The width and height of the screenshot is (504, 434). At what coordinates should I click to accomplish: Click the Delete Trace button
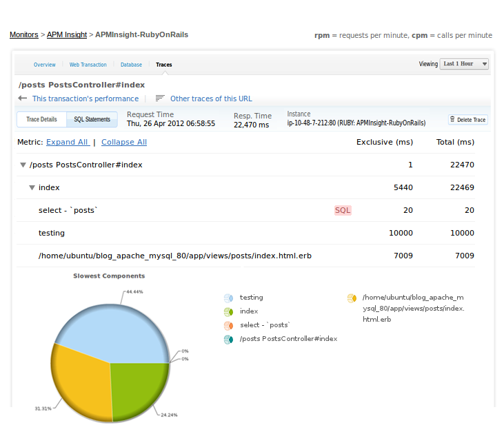click(x=468, y=119)
